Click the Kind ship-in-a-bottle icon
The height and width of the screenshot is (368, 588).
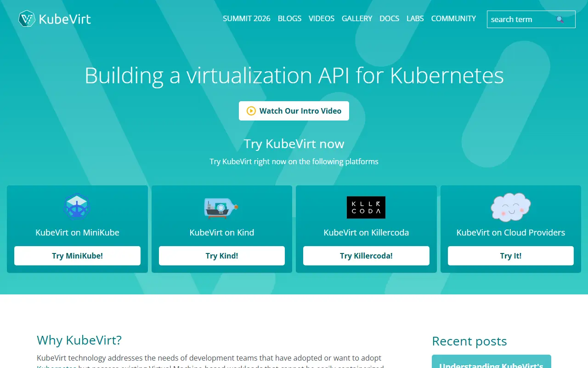pyautogui.click(x=221, y=207)
